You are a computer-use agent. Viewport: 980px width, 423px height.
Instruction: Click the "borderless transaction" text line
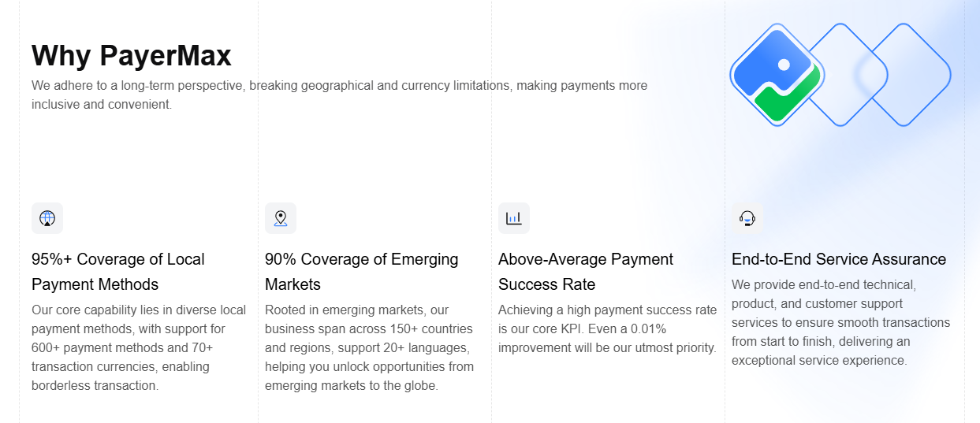tap(95, 385)
